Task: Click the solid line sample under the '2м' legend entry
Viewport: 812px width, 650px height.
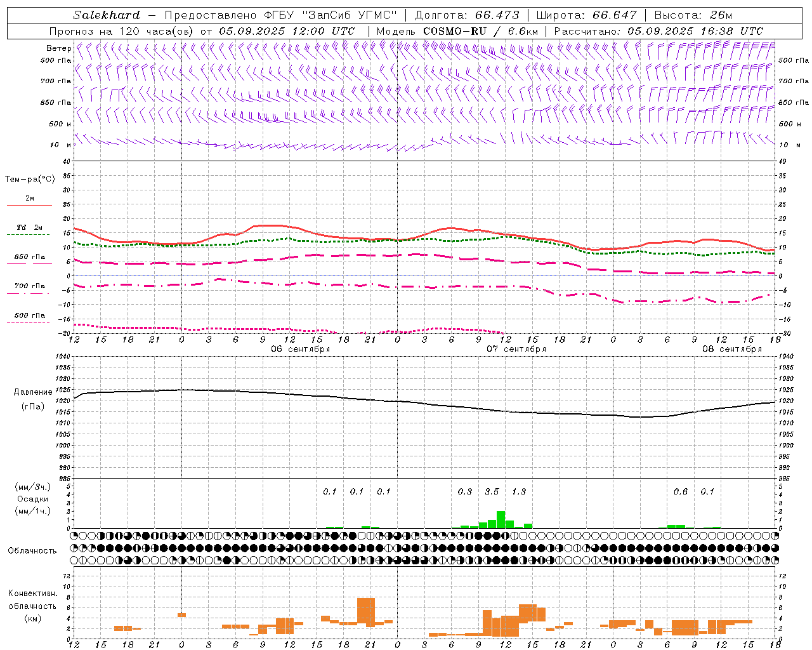Action: pos(29,205)
